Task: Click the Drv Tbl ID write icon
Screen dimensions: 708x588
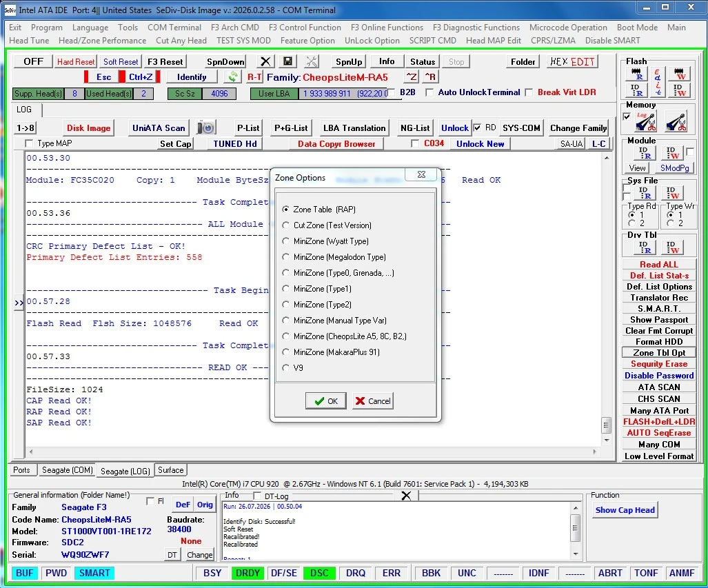Action: pyautogui.click(x=672, y=247)
